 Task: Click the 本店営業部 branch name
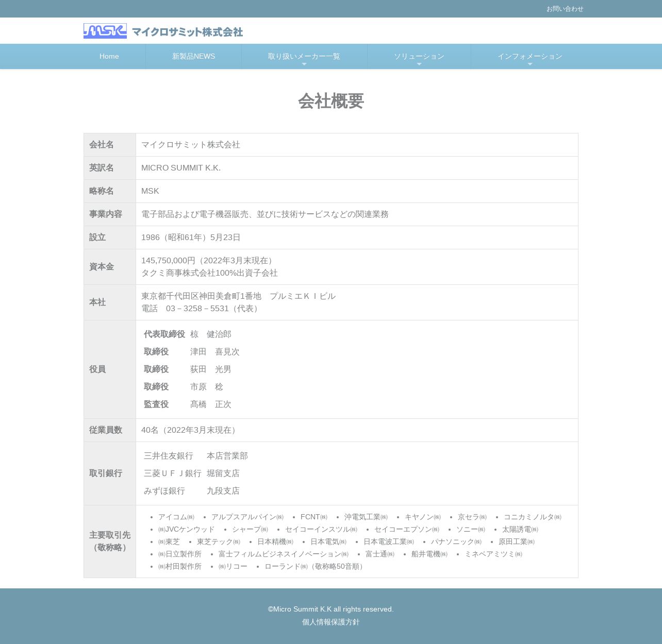tap(227, 456)
